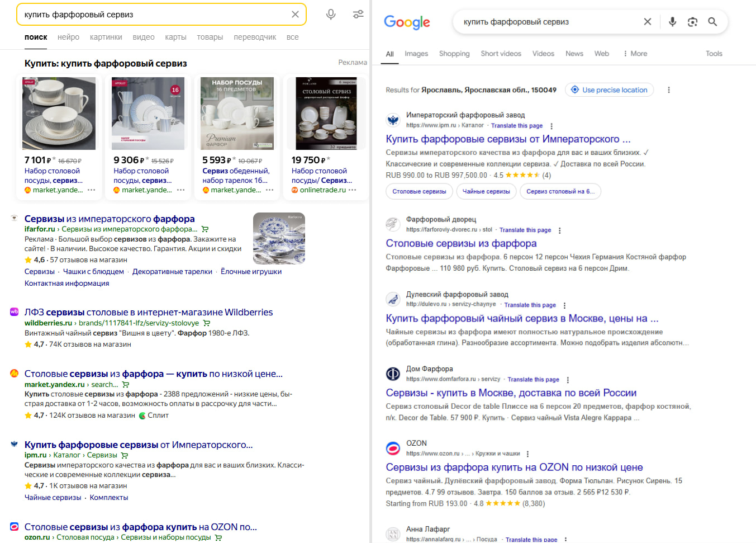Start Yandex voice search microphone
The image size is (756, 543).
pyautogui.click(x=331, y=15)
